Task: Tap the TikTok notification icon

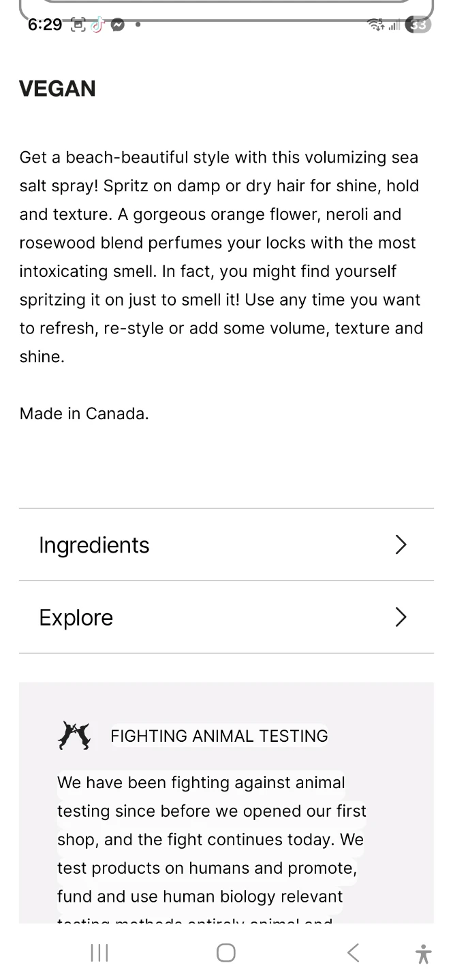Action: click(98, 24)
